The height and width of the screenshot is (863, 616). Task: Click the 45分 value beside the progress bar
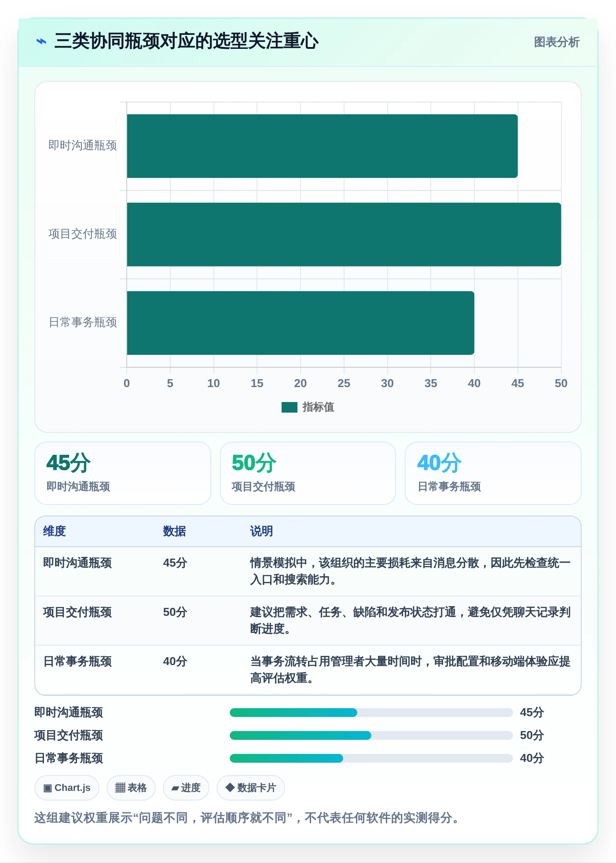(x=532, y=713)
